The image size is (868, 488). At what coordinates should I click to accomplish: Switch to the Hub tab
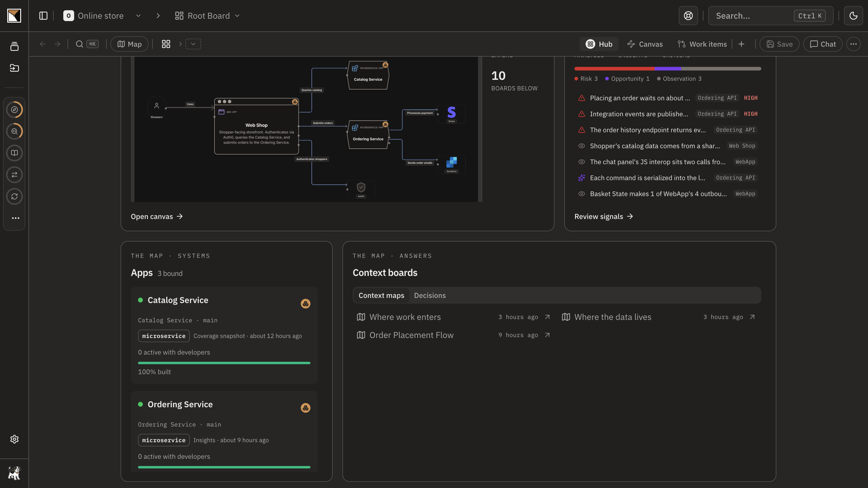pyautogui.click(x=599, y=44)
